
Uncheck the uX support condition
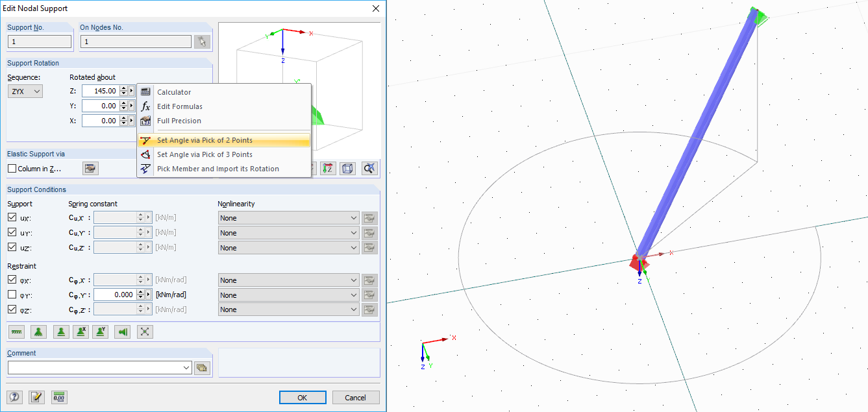(14, 217)
